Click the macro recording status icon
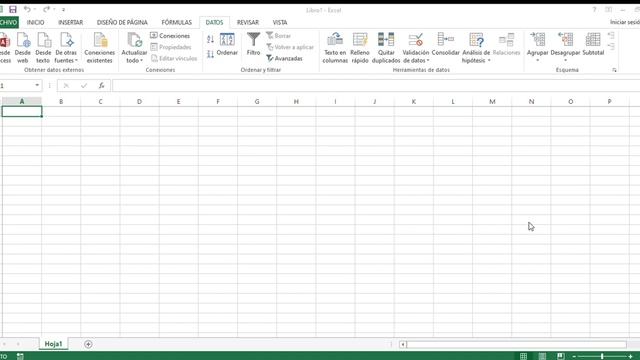 click(20, 356)
